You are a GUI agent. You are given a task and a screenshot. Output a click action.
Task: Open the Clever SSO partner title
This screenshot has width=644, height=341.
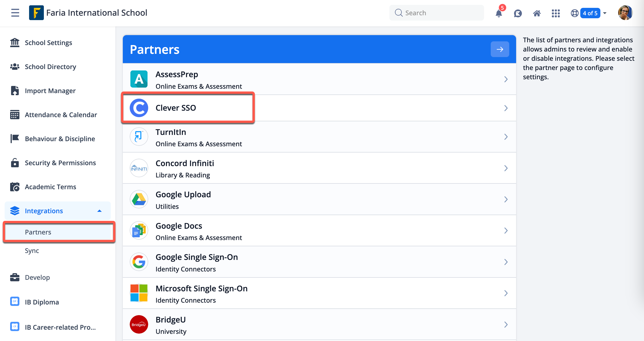coord(176,108)
